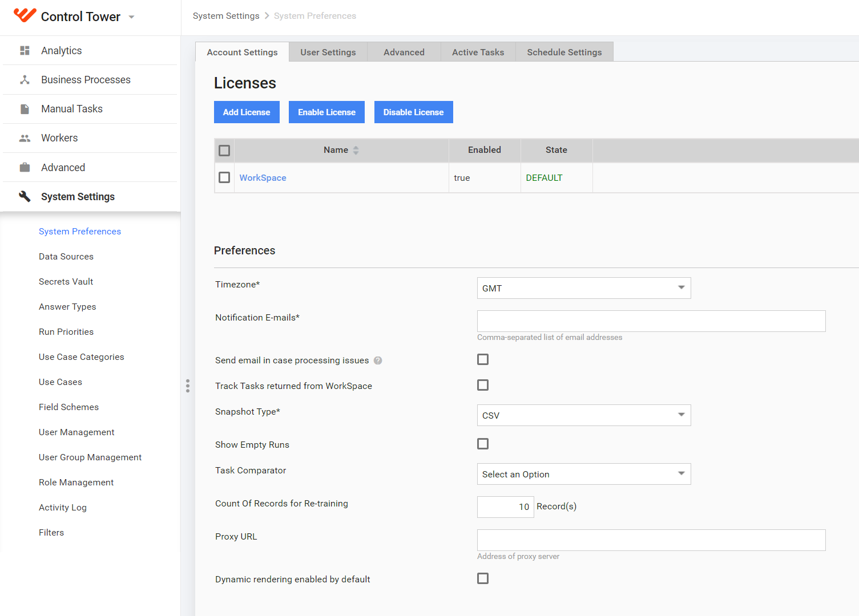Open the Snapshot Type dropdown
Viewport: 859px width, 616px height.
click(584, 415)
